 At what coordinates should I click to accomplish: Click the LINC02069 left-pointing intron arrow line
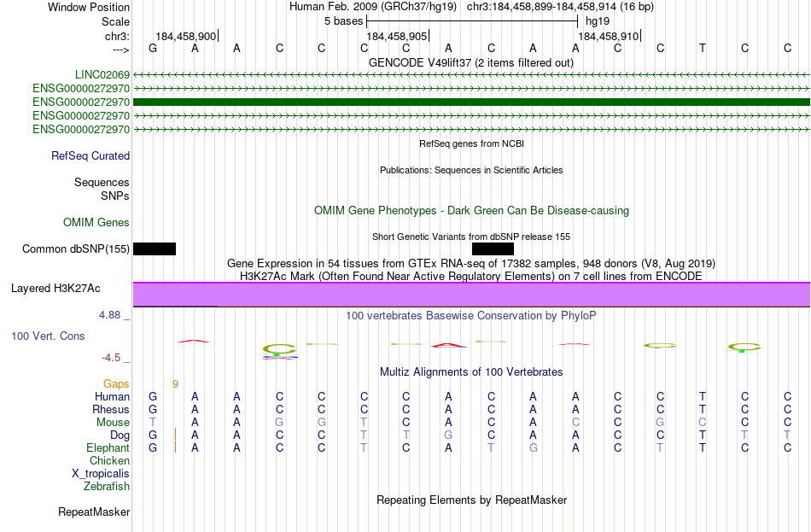[471, 75]
